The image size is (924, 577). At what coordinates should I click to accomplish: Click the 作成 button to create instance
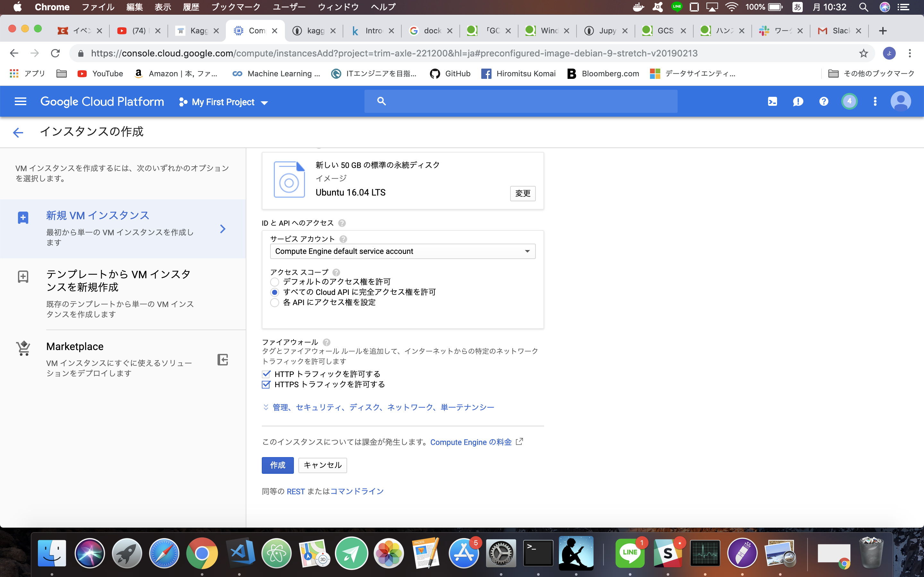278,465
